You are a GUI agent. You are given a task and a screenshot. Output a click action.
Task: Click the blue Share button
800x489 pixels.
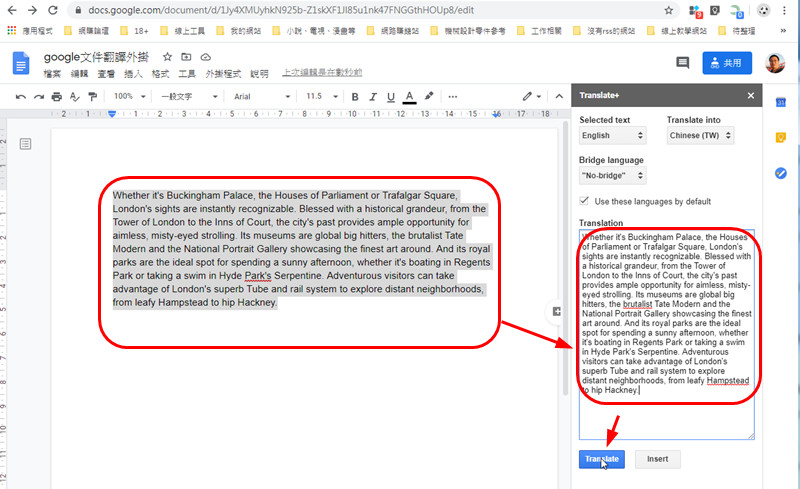coord(727,63)
